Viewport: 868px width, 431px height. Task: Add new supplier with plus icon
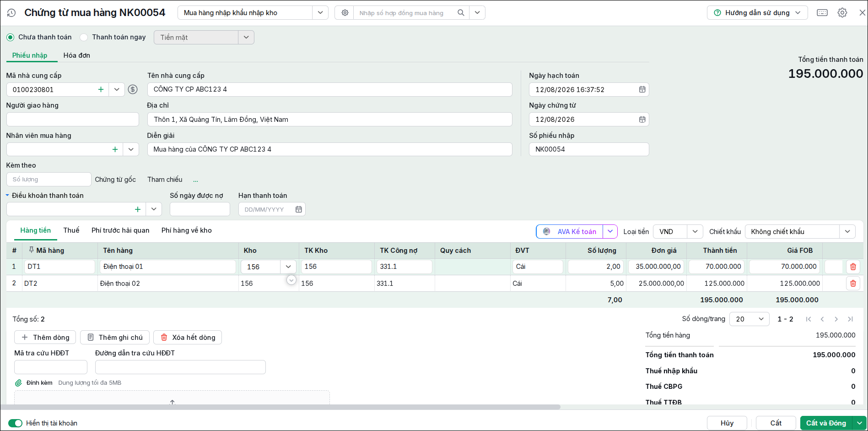(101, 89)
